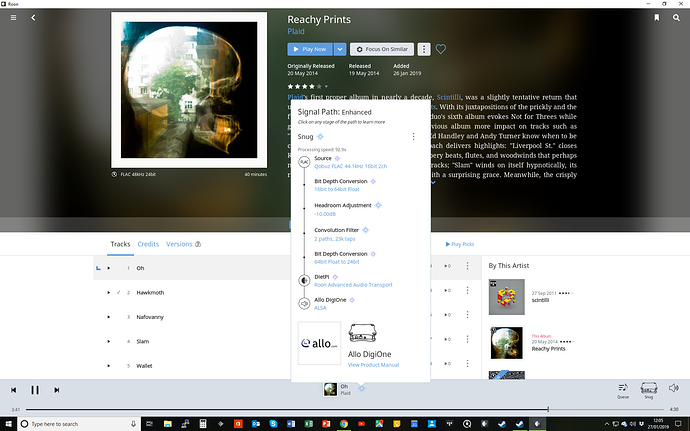The image size is (690, 431).
Task: Go back with the back arrow
Action: point(33,18)
